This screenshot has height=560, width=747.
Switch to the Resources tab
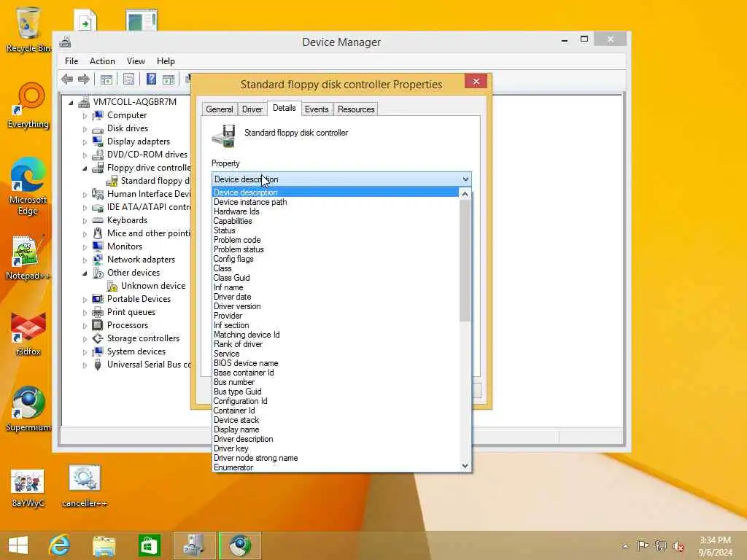pyautogui.click(x=356, y=109)
